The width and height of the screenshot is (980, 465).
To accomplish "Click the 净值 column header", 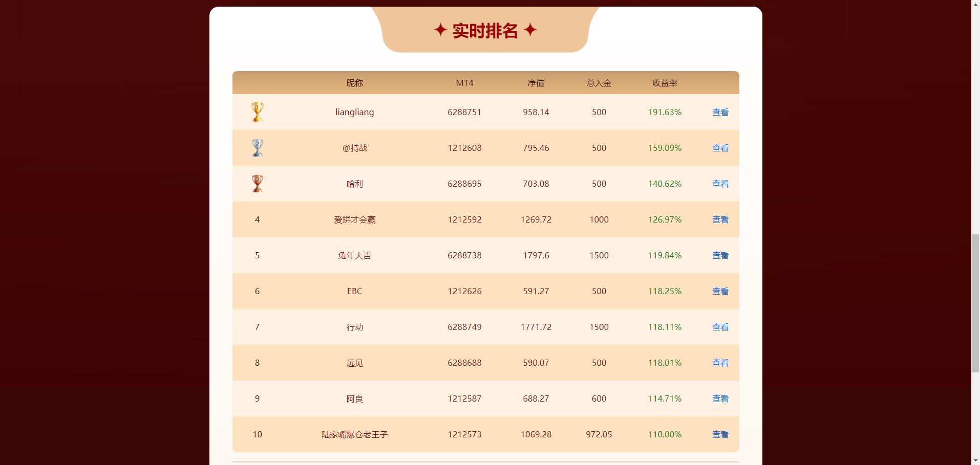I will click(x=536, y=83).
